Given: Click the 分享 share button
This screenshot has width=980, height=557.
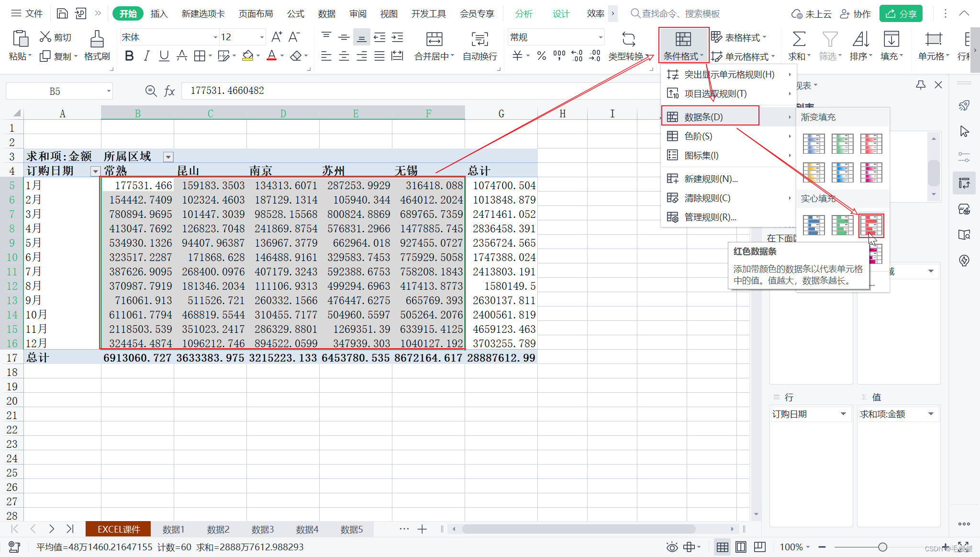Looking at the screenshot, I should (x=901, y=14).
